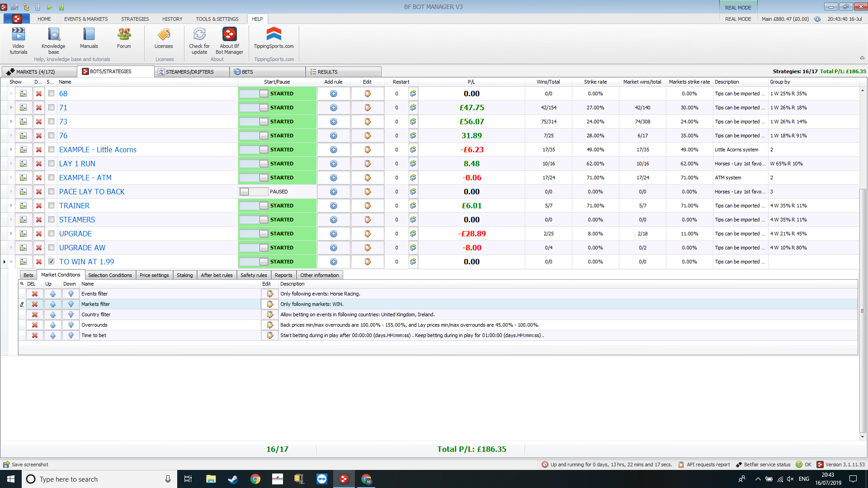Show bets icon for LAY 1 RUN
The image size is (868, 488).
23,164
